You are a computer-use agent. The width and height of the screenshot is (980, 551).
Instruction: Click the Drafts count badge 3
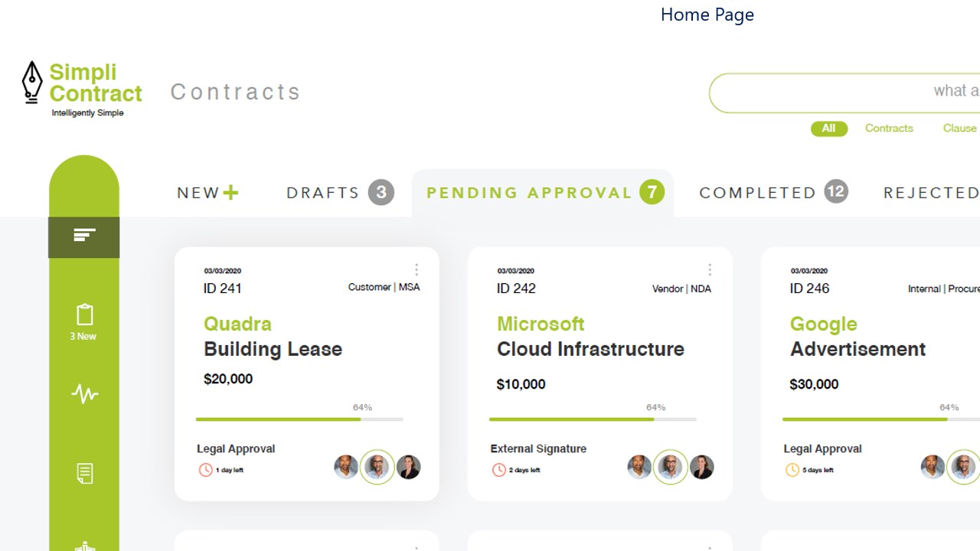(x=381, y=192)
